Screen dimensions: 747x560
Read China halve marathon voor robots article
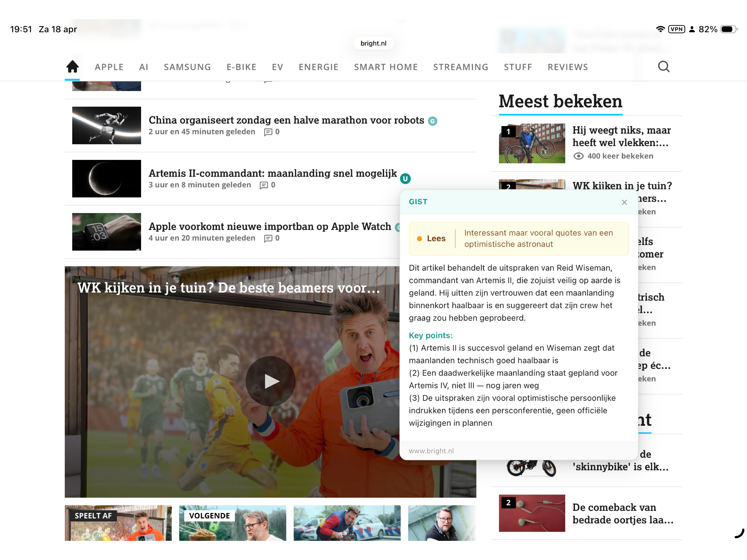click(286, 120)
